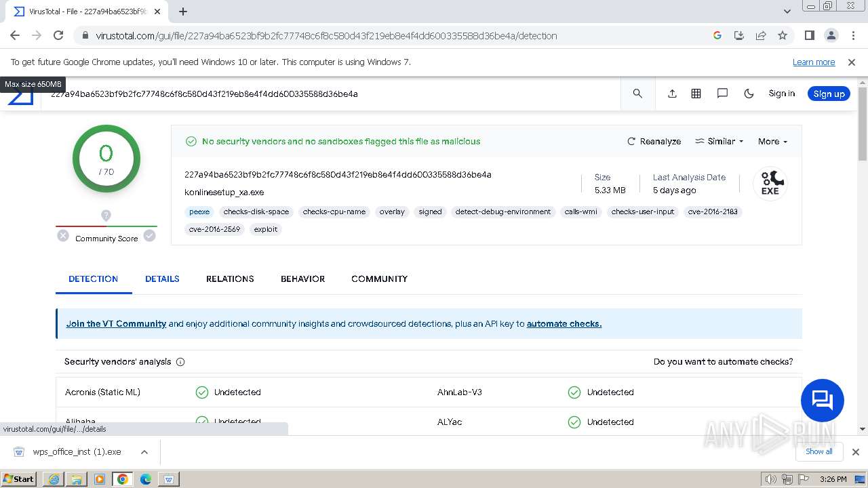868x488 pixels.
Task: Click the Google icon in address bar
Action: [717, 35]
